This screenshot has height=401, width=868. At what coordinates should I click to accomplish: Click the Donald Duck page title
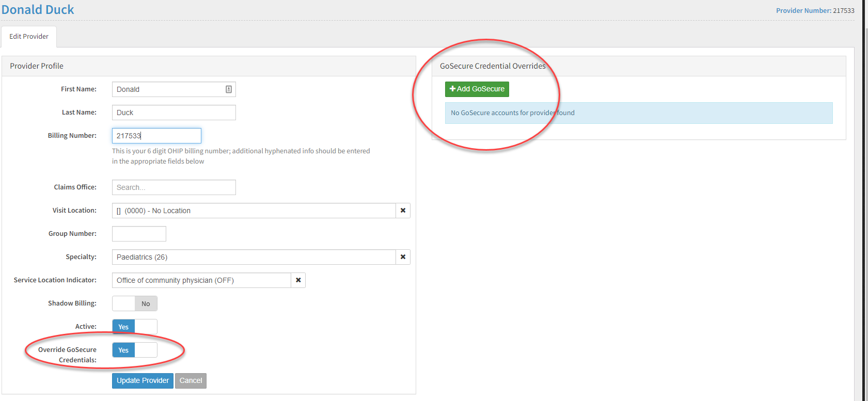coord(38,10)
